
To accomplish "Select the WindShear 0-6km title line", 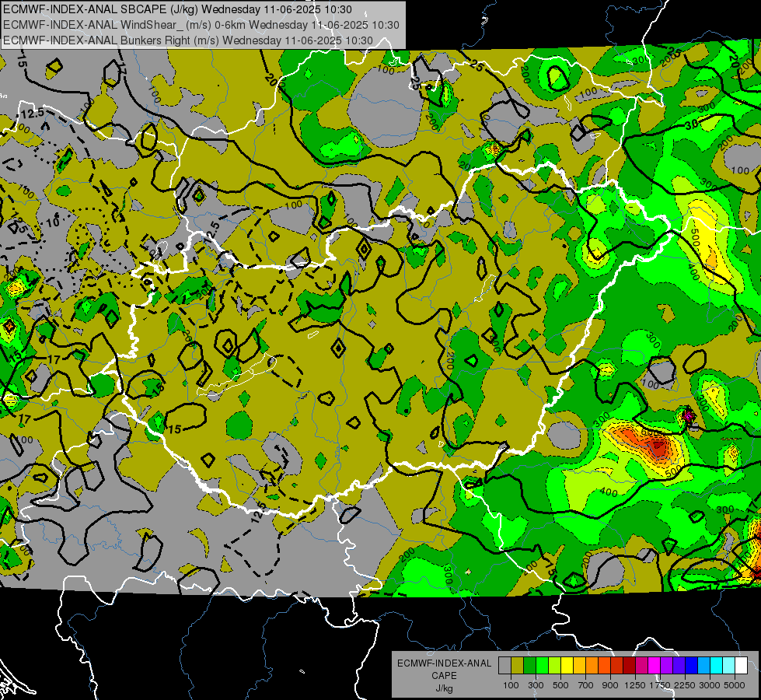I will [x=201, y=25].
